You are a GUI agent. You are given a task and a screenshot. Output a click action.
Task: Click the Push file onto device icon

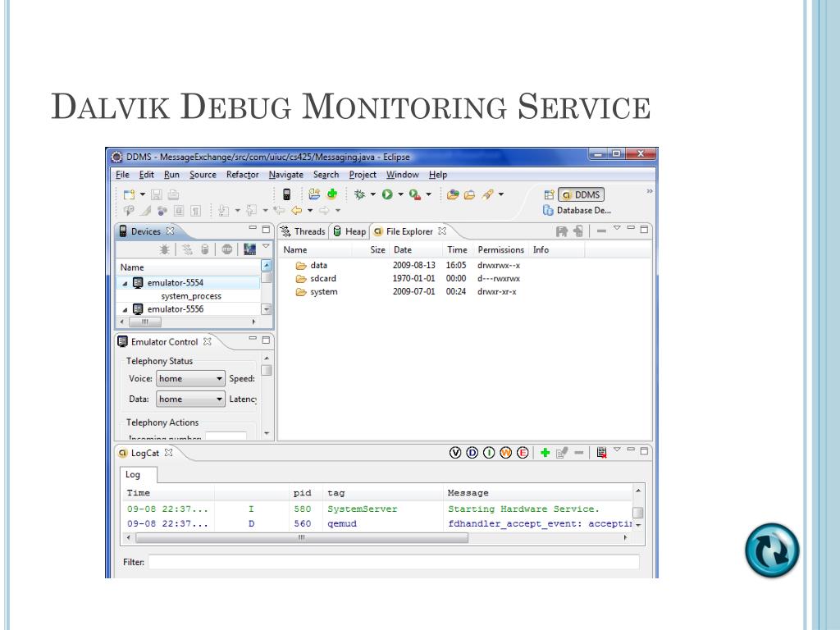click(578, 231)
